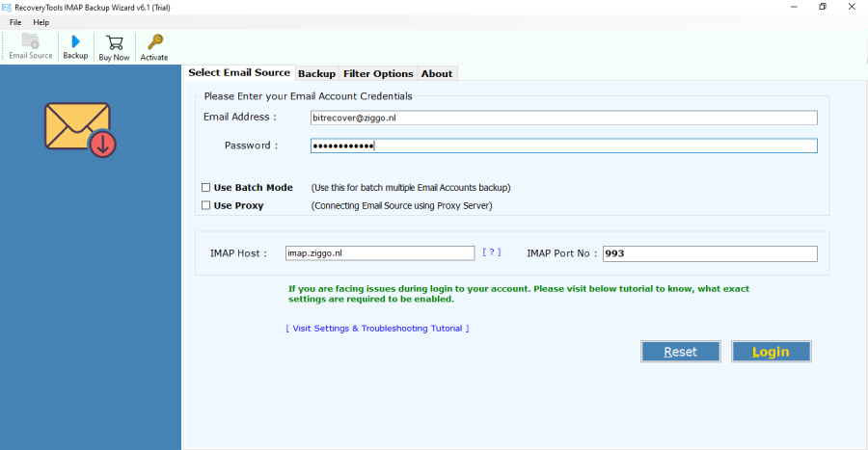Open the File menu
This screenshot has width=868, height=450.
[15, 22]
